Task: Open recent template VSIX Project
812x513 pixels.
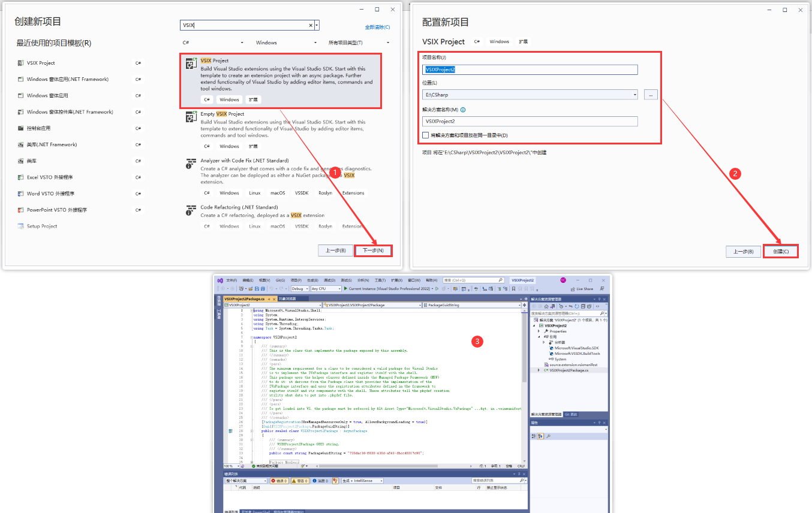Action: point(81,63)
